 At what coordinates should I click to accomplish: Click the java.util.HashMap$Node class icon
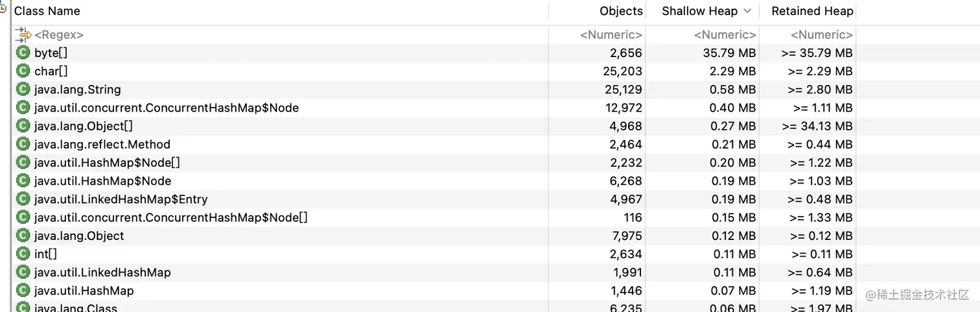coord(23,180)
